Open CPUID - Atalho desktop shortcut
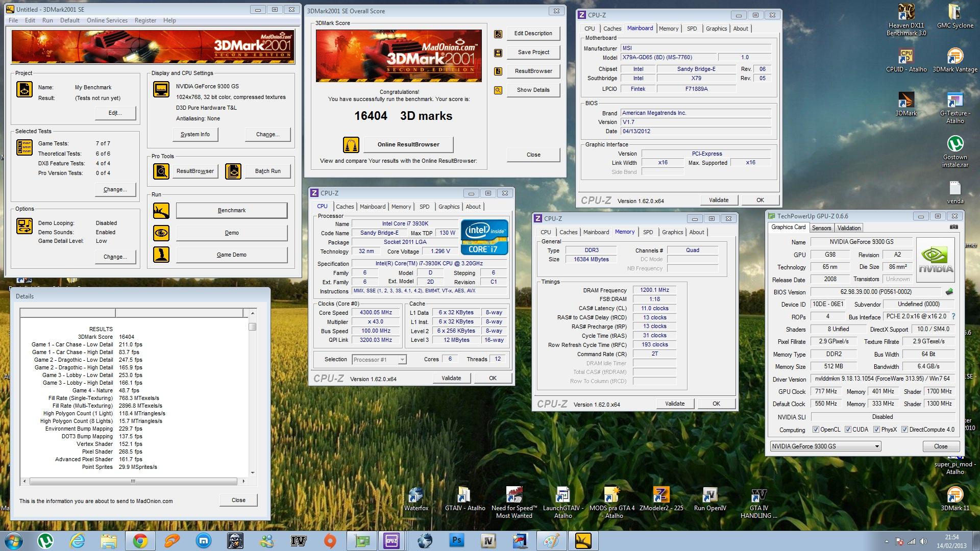This screenshot has height=551, width=980. pos(906,60)
